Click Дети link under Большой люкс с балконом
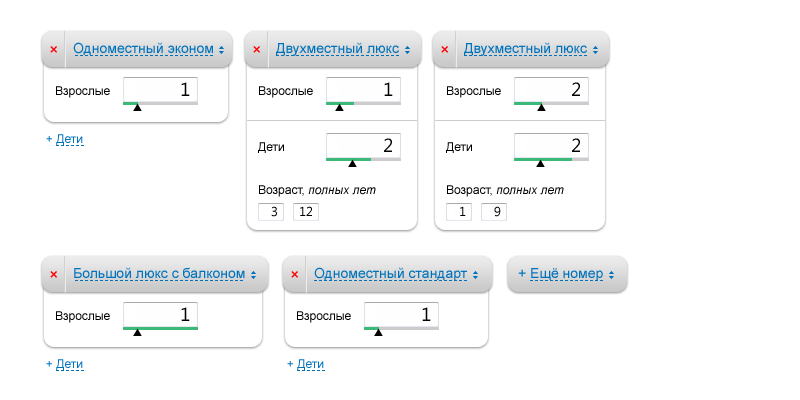 [x=69, y=364]
